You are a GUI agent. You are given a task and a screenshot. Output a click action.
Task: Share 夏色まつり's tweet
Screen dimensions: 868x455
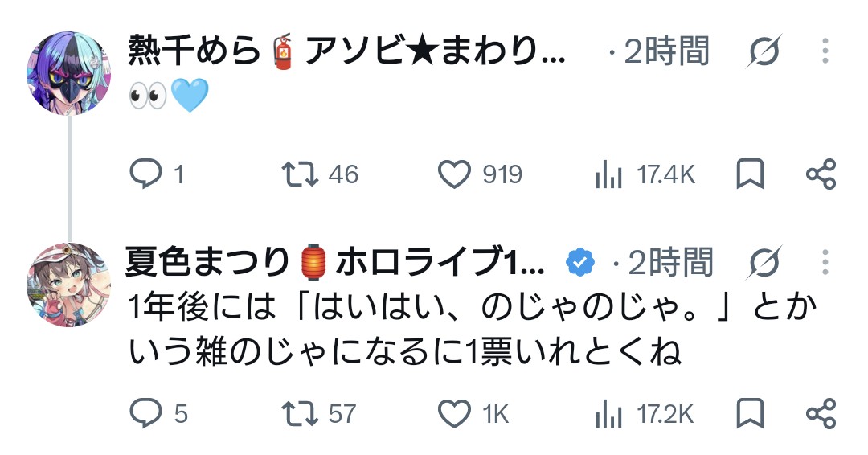(821, 413)
